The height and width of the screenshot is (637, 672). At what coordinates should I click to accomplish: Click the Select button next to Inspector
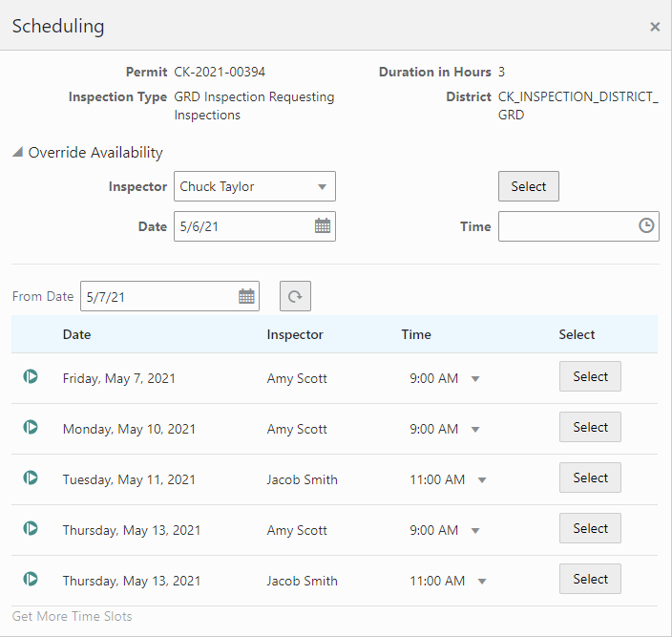[529, 186]
